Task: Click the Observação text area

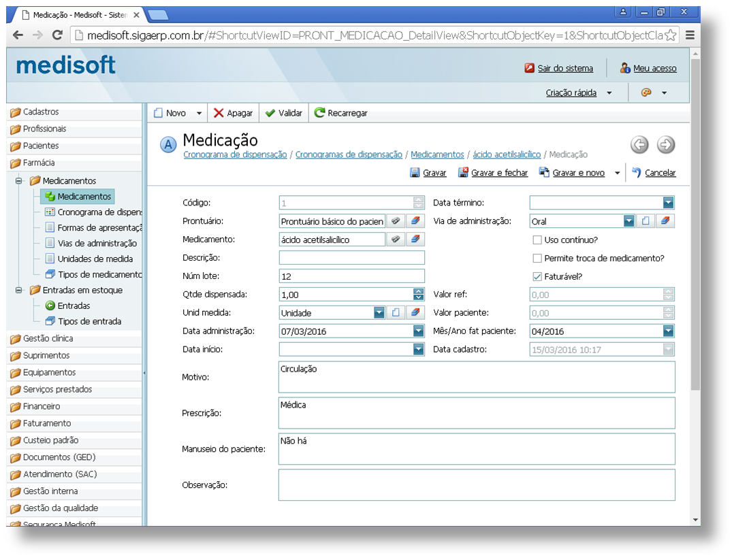Action: [477, 485]
